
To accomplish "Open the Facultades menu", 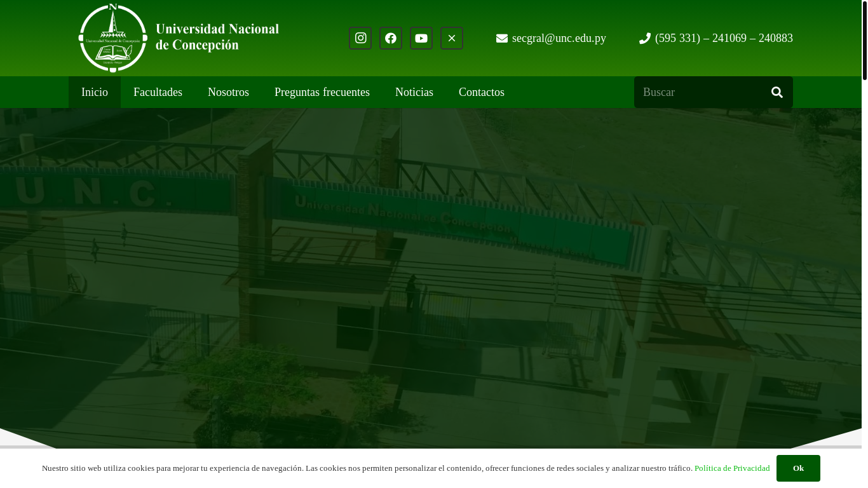I will click(158, 92).
